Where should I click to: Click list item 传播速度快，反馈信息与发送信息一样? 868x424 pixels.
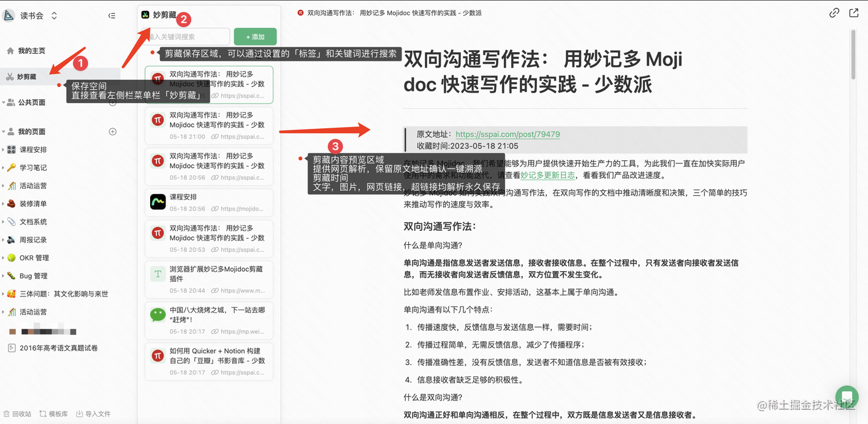(x=505, y=327)
